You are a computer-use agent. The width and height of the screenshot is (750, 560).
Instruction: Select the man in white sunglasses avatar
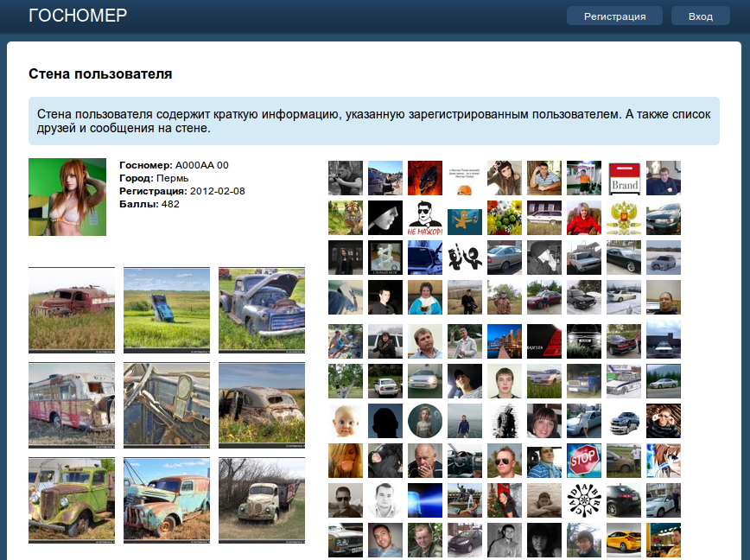664,421
